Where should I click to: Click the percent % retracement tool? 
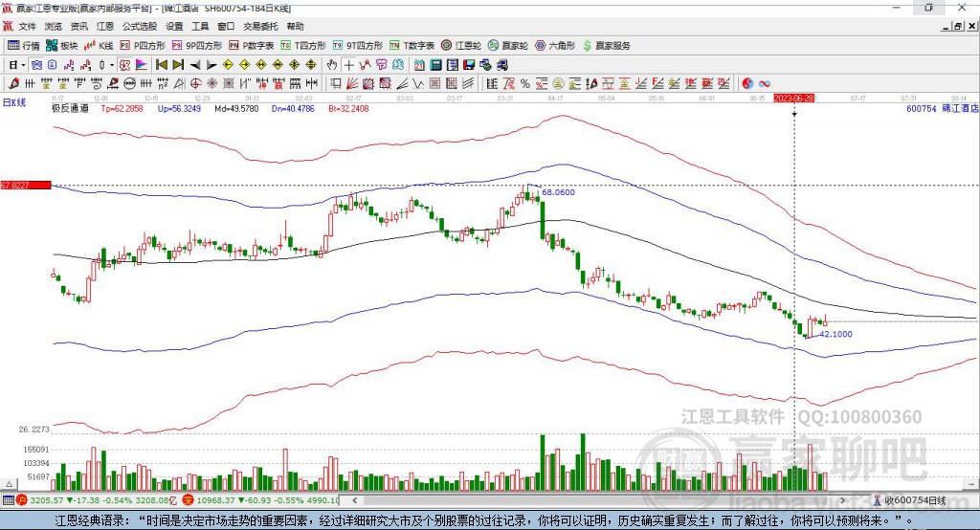coord(524,83)
